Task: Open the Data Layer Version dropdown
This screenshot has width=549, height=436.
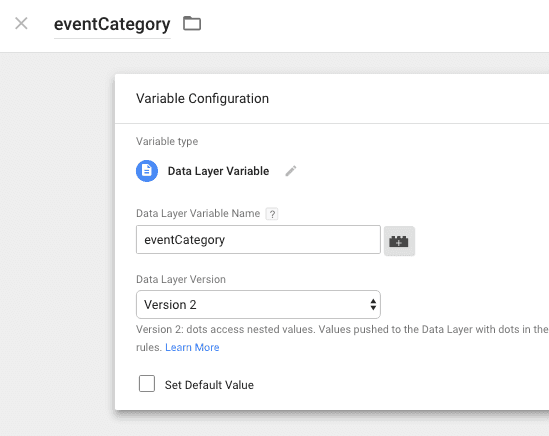Action: 258,304
